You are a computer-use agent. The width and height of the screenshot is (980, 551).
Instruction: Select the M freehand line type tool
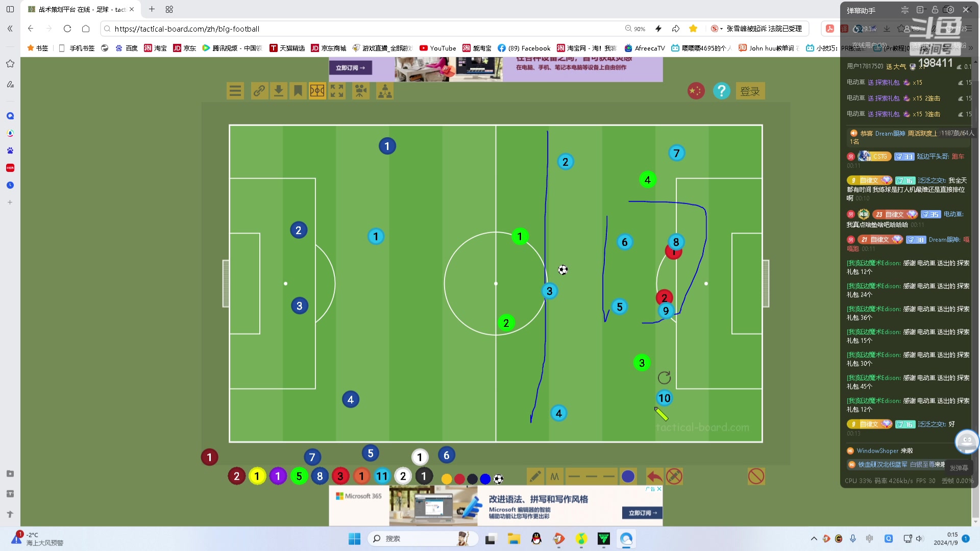point(555,477)
